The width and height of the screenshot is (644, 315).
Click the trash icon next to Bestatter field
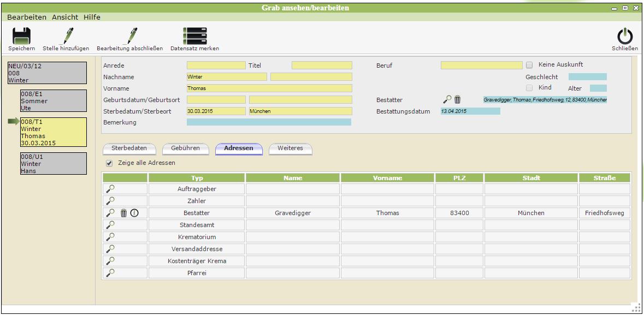458,99
